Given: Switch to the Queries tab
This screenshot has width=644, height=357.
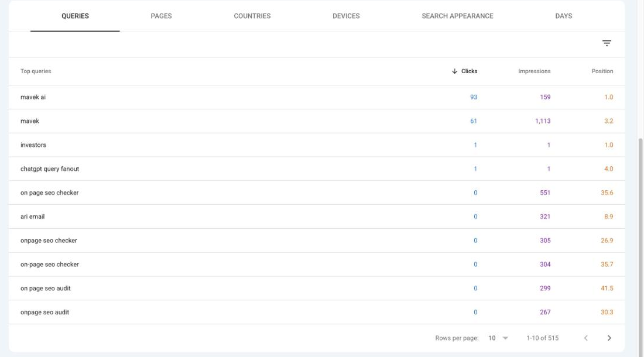Looking at the screenshot, I should (x=75, y=16).
